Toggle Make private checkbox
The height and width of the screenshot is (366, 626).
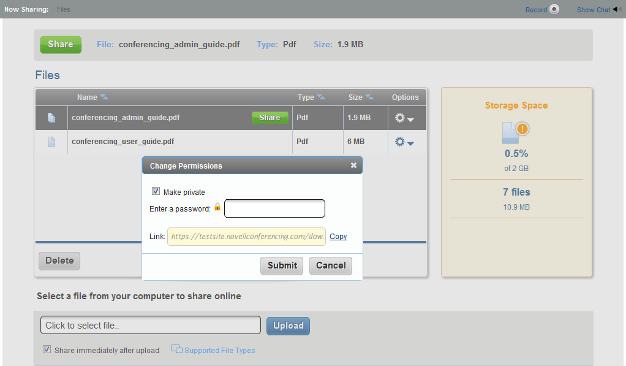tap(156, 191)
